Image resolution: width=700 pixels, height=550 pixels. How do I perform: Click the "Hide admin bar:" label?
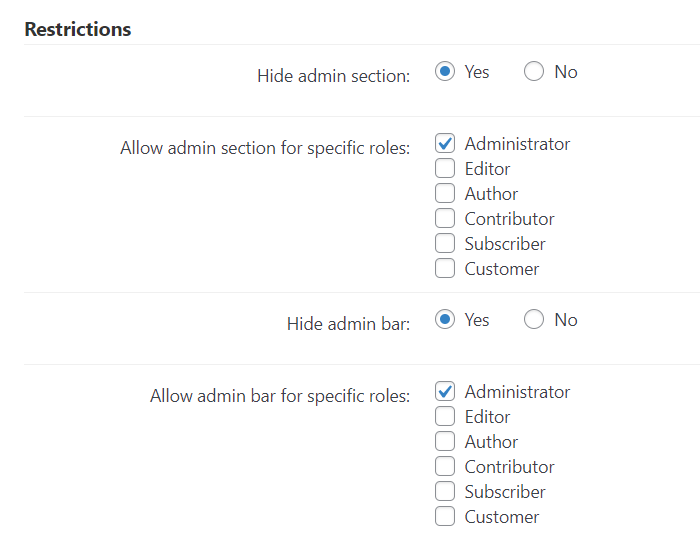348,324
